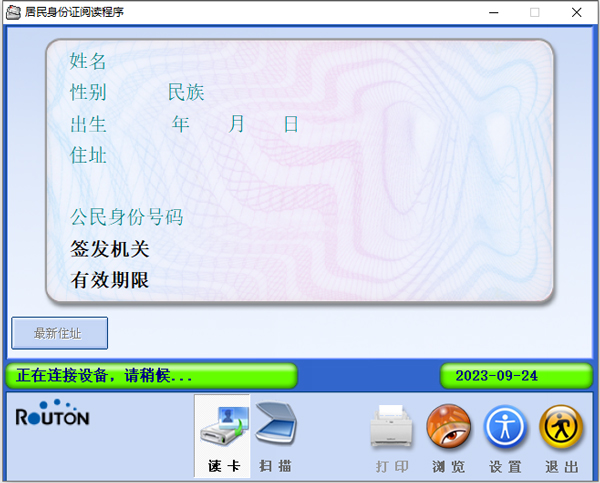Click the 民族 label

click(x=186, y=92)
